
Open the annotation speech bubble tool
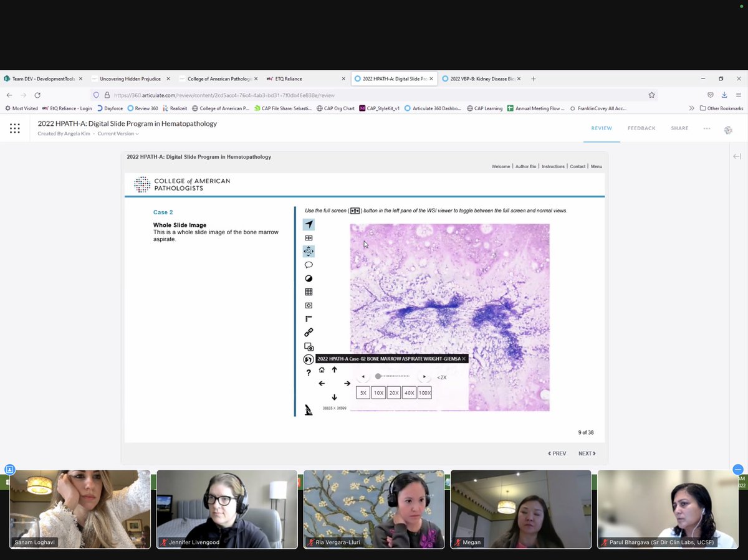point(309,265)
